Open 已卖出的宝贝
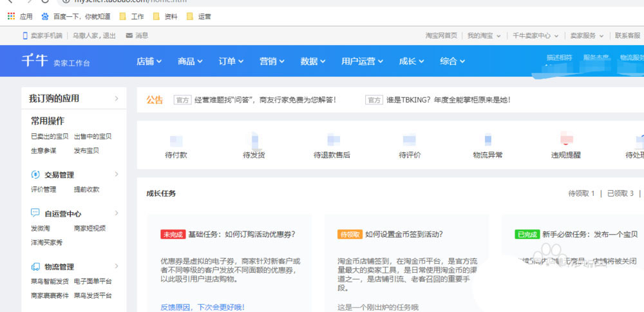The height and width of the screenshot is (312, 644). point(50,137)
